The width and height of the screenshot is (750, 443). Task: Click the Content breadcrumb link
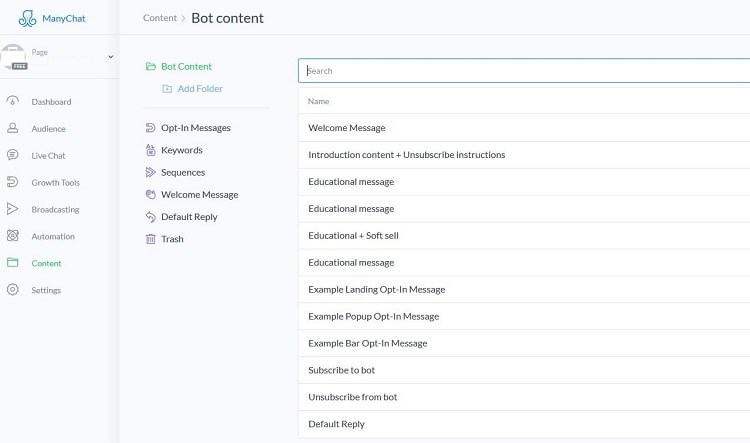(160, 18)
